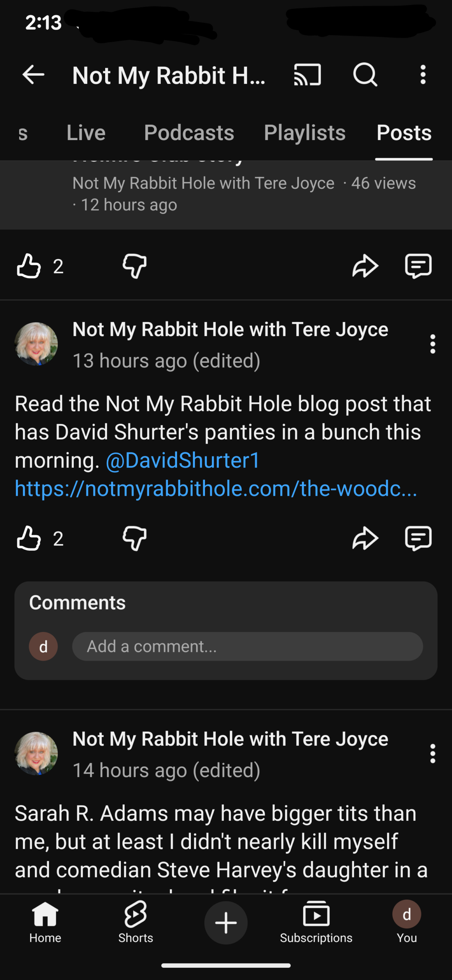This screenshot has height=980, width=452.
Task: Like the David Shurter blog post
Action: [x=29, y=538]
